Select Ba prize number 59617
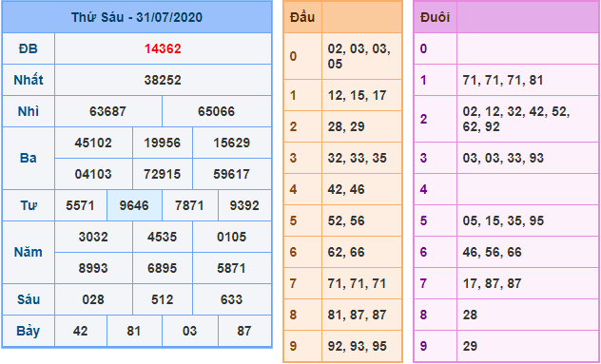Viewport: 601px width, 364px height. (x=231, y=174)
